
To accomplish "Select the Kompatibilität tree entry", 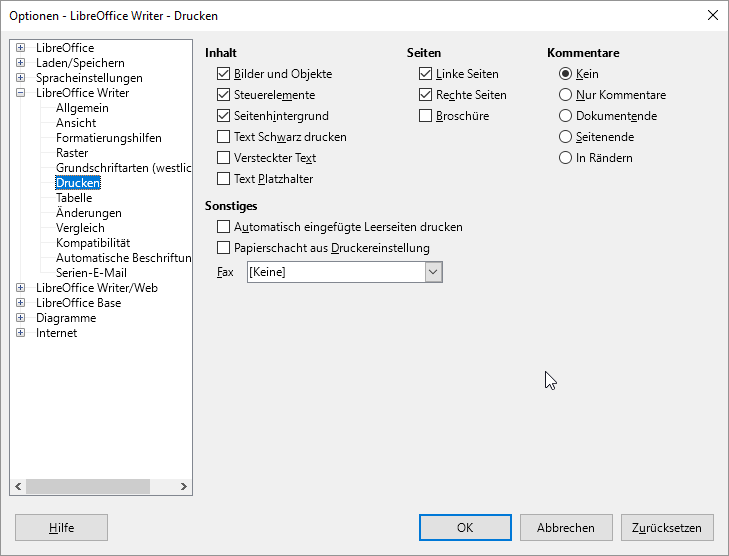I will click(x=93, y=243).
